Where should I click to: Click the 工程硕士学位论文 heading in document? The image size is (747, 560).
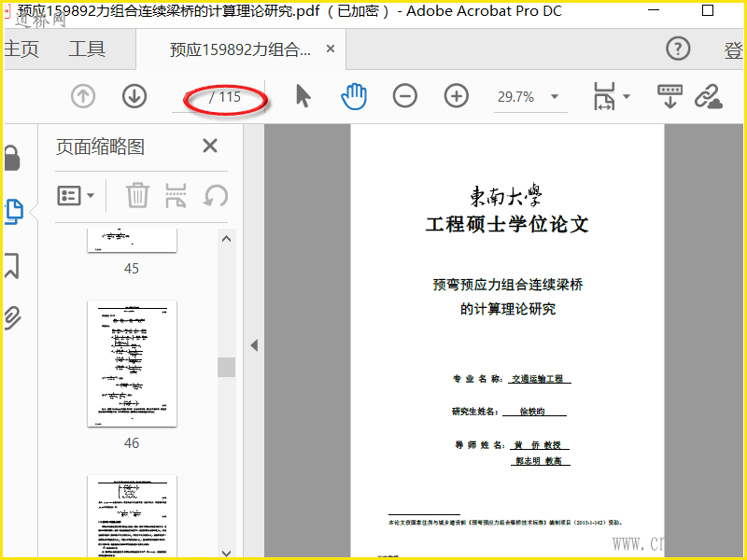coord(507,225)
